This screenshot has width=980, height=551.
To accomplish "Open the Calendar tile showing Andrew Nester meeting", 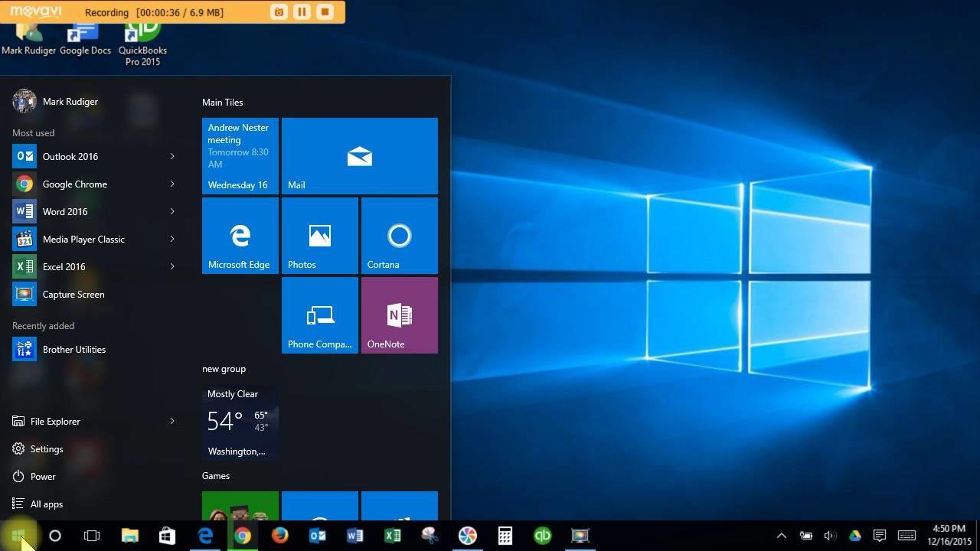I will (x=240, y=156).
